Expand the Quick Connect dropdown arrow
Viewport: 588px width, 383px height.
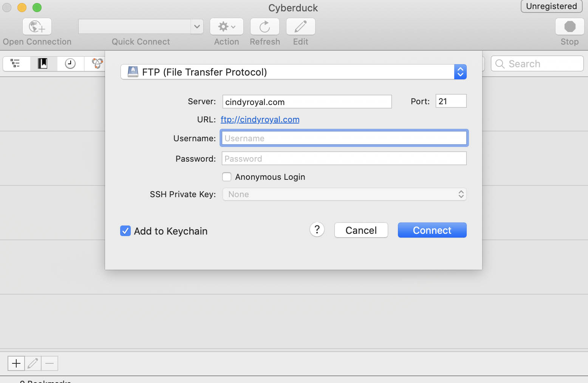[x=197, y=26]
